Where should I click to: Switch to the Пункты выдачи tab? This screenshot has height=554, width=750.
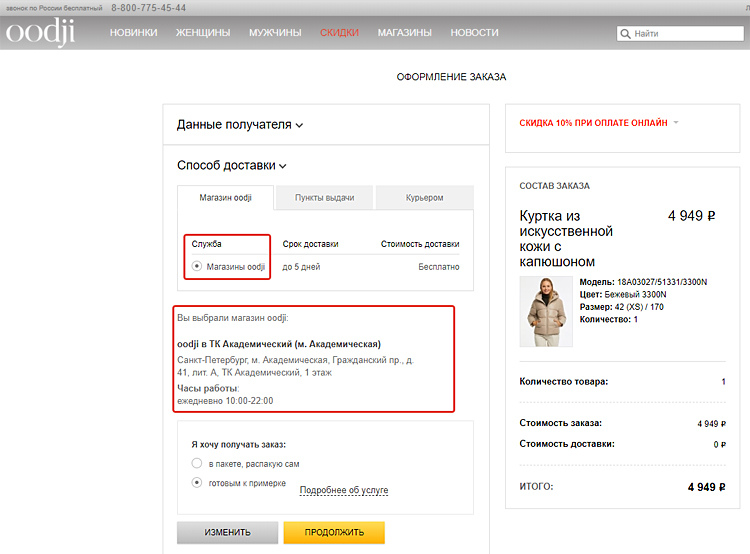(x=324, y=198)
